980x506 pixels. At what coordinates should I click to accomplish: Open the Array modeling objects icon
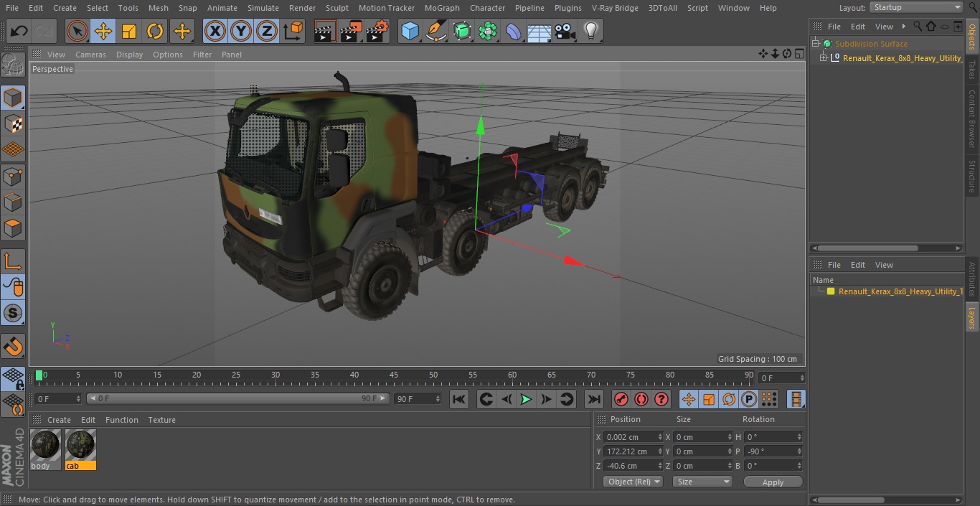(488, 31)
